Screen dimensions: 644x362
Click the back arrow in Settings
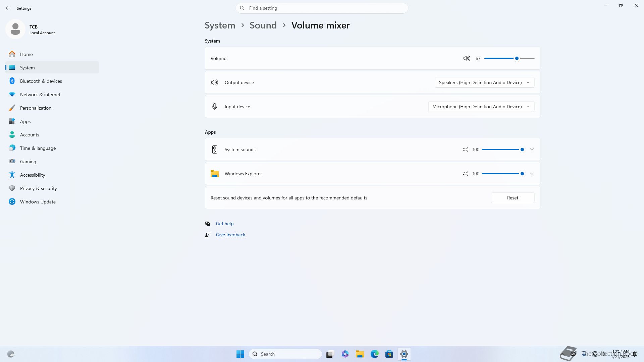click(x=8, y=8)
